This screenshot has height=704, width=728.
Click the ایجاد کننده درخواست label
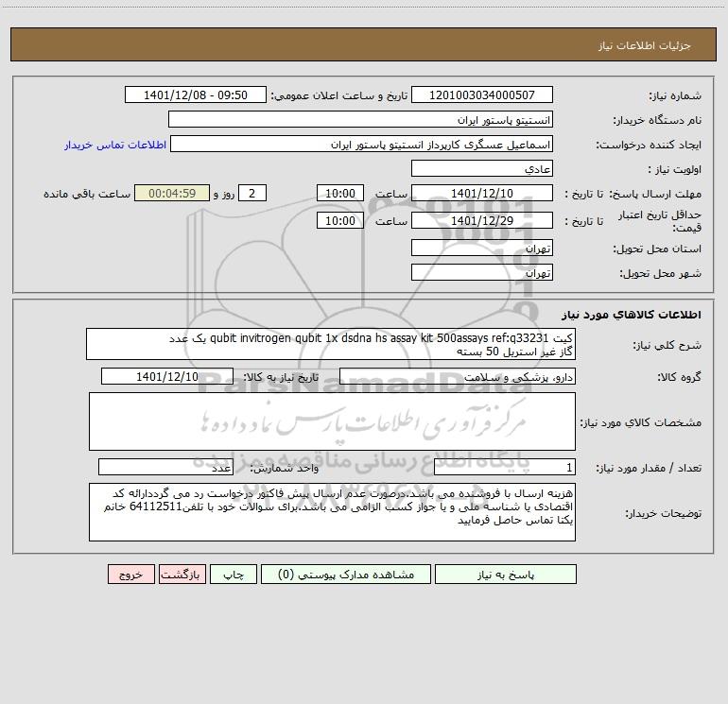pos(649,146)
